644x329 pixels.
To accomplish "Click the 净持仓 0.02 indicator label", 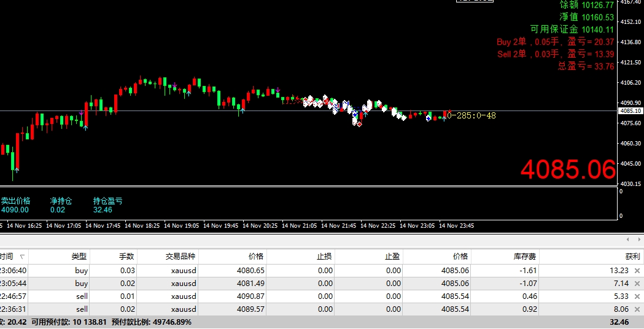I will pos(61,205).
